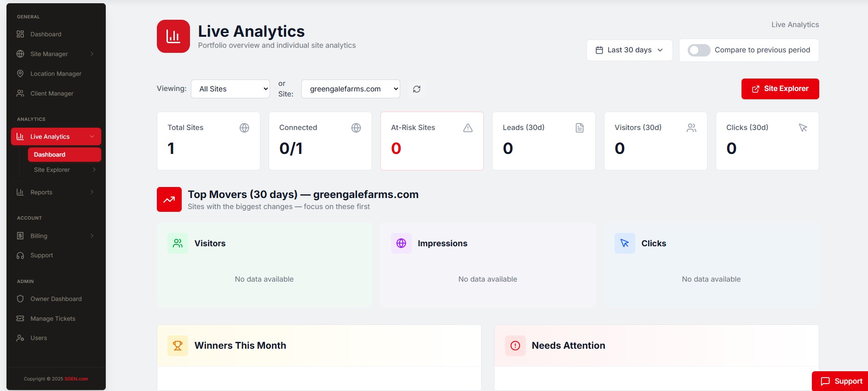This screenshot has height=391, width=868.
Task: Click the cursor icon in the Clicks panel
Action: [625, 244]
